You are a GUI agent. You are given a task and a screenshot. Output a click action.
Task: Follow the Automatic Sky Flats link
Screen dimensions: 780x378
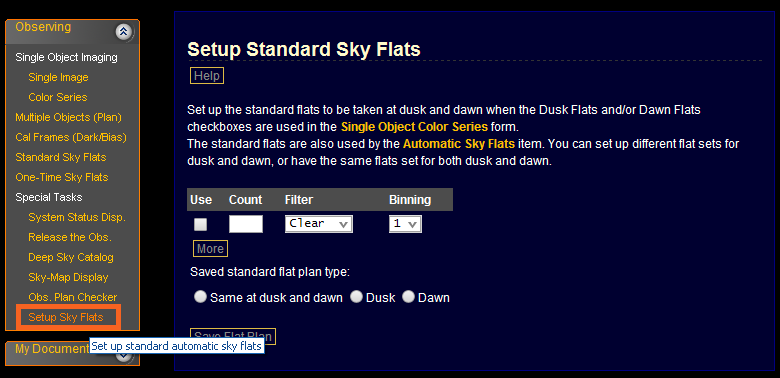(x=459, y=144)
